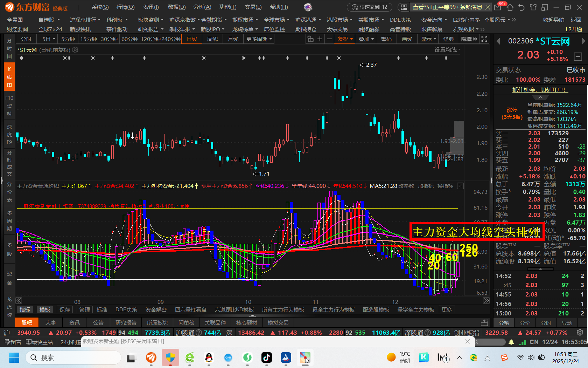Click the 抓住机会，即刻开户 link

coord(540,90)
